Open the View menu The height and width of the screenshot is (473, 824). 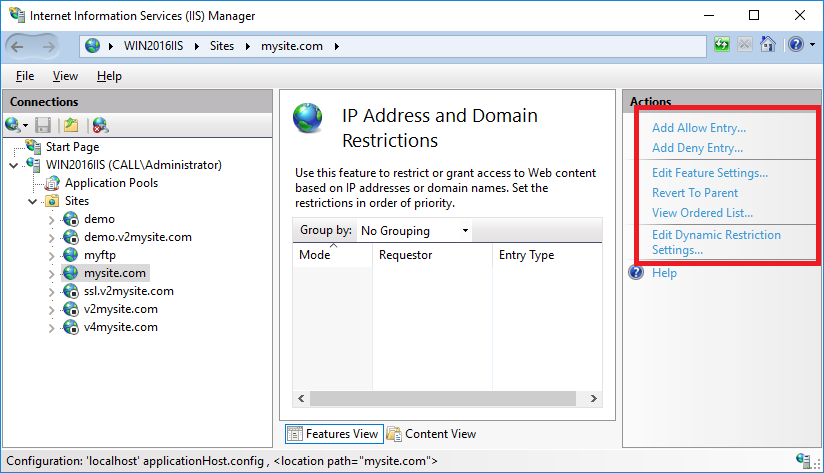[x=65, y=76]
